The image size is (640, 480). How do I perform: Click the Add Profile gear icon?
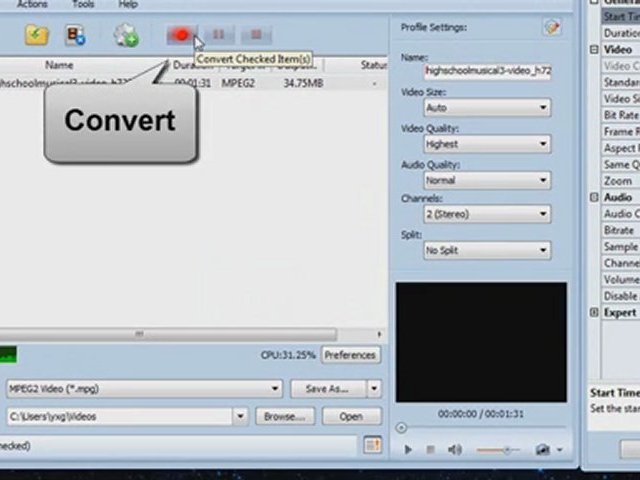pyautogui.click(x=126, y=36)
